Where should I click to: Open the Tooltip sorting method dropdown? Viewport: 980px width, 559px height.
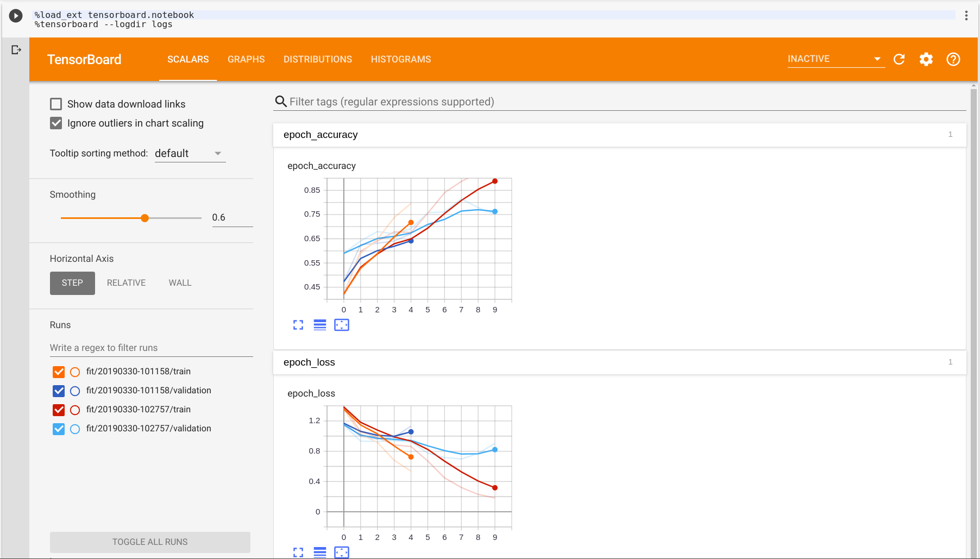[x=190, y=153]
